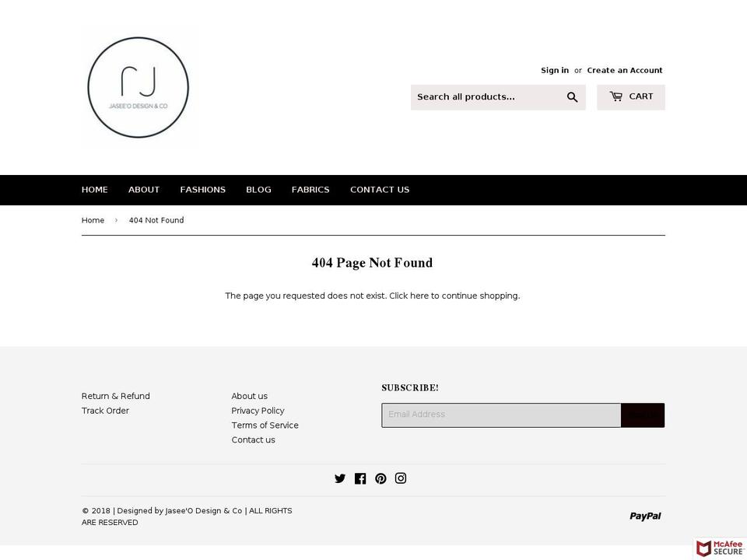Click the McAfee Secure badge
The height and width of the screenshot is (560, 747).
720,548
